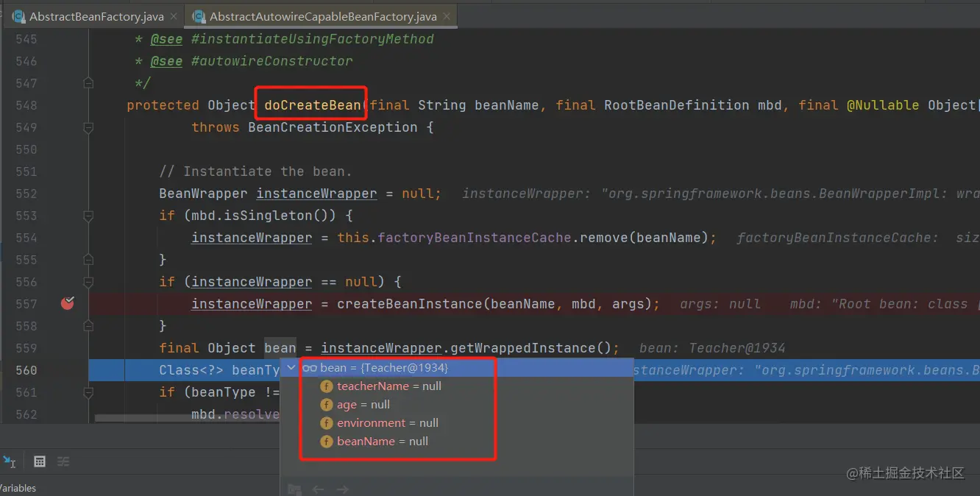Click the @see tag on line 546

[166, 61]
